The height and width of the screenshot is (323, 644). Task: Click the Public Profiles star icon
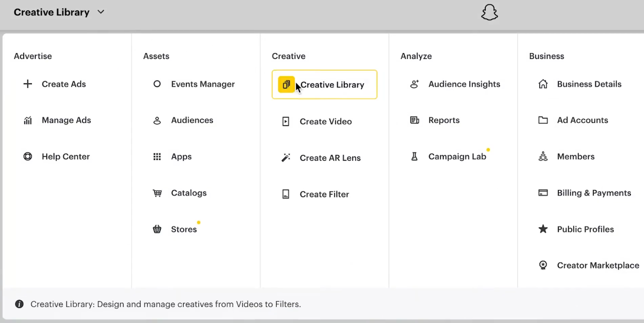coord(543,229)
